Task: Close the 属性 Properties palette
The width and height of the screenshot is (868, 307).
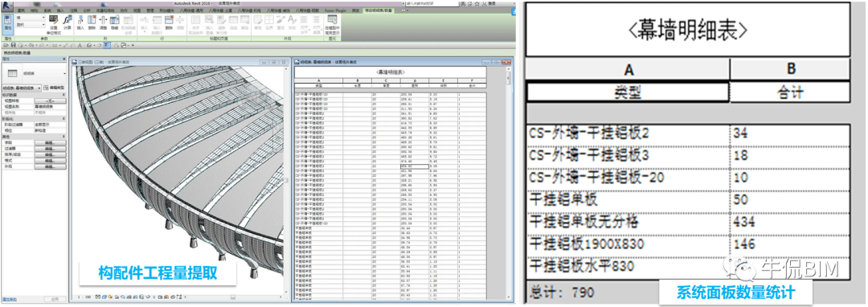Action: coord(63,59)
